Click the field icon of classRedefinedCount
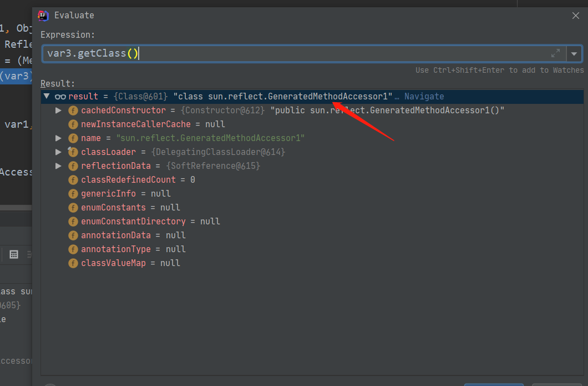 (x=73, y=180)
